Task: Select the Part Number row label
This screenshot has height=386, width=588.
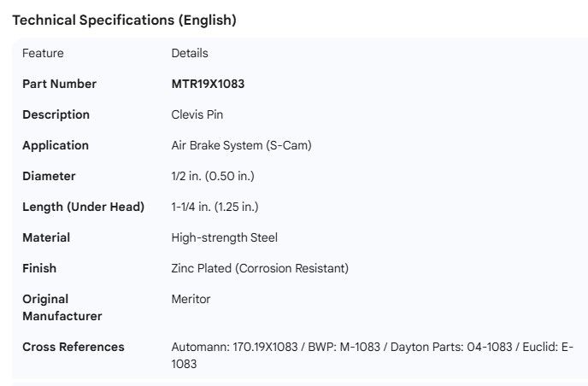Action: coord(59,84)
